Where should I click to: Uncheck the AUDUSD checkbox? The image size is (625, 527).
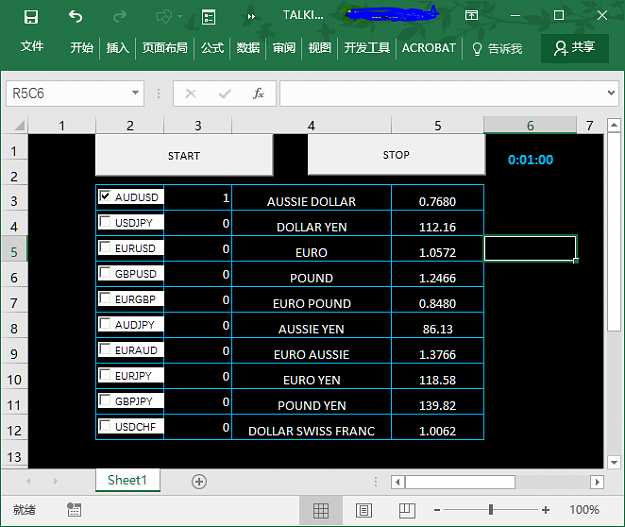click(x=105, y=196)
